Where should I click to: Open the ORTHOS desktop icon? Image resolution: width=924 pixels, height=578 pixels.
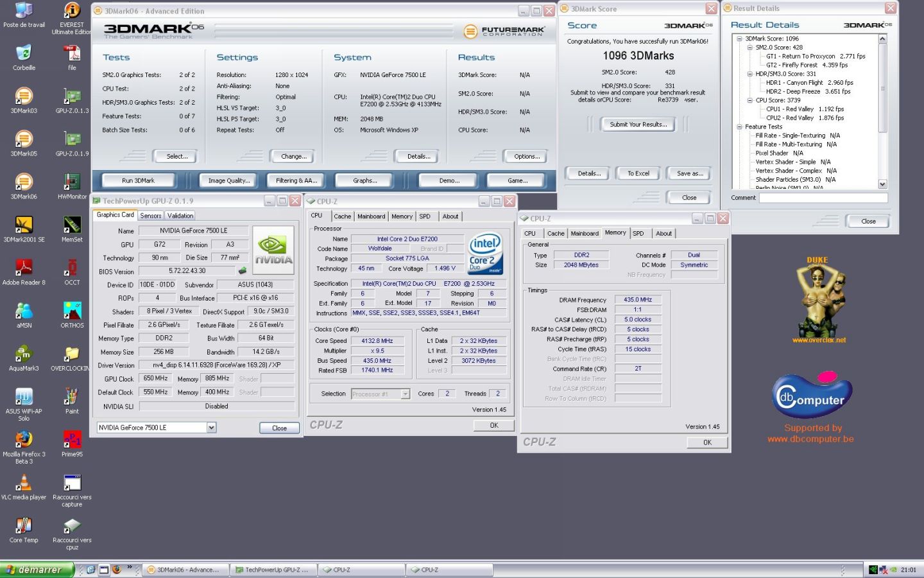72,311
